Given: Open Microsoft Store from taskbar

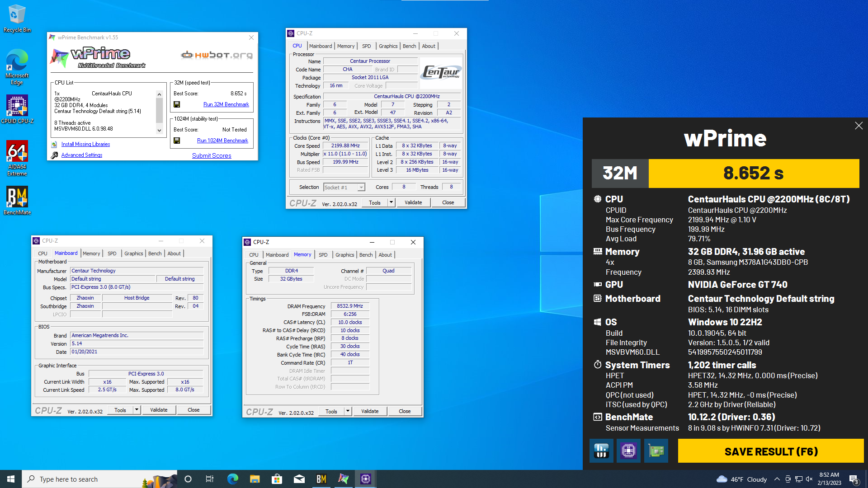Looking at the screenshot, I should 277,479.
